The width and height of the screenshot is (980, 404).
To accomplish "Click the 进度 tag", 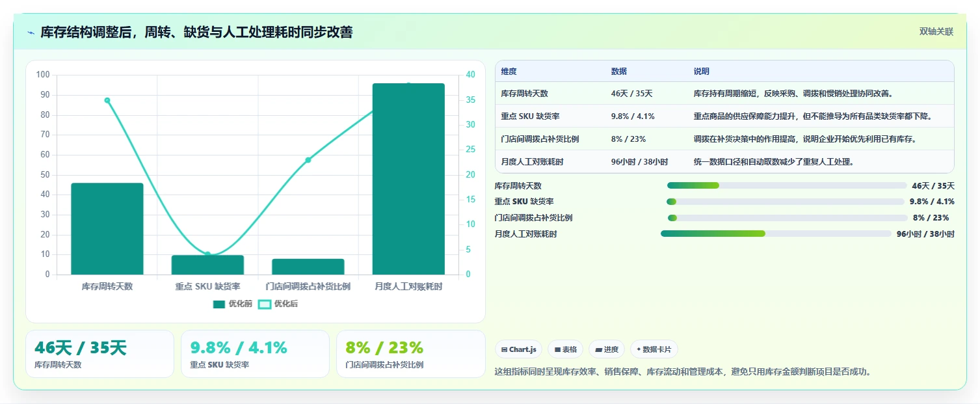I will coord(606,349).
